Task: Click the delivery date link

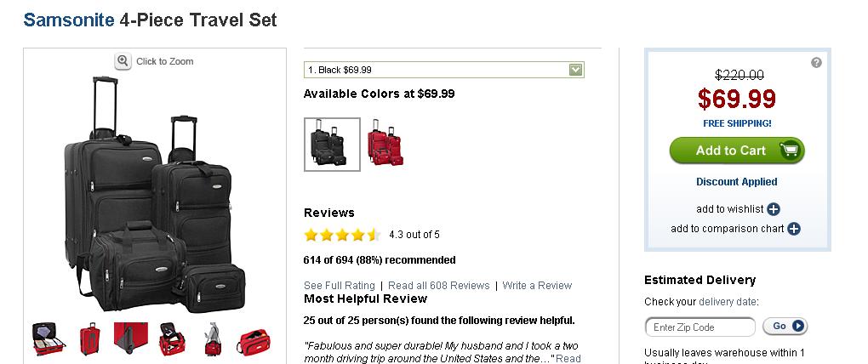Action: click(x=728, y=302)
